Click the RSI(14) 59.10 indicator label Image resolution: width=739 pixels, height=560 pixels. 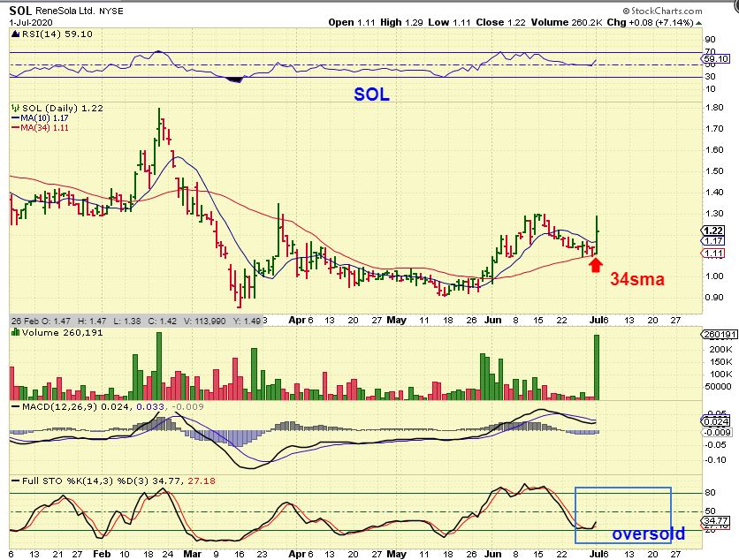coord(57,34)
